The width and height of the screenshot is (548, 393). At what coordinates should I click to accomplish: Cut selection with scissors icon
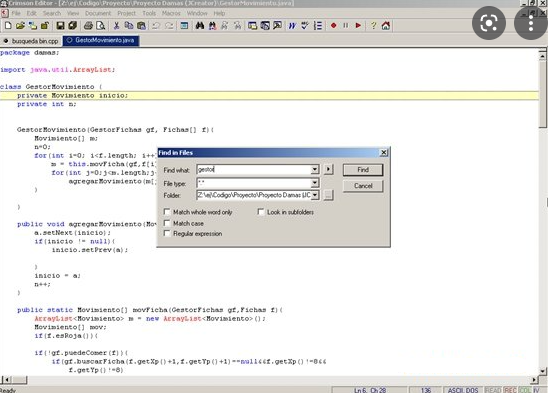click(116, 26)
